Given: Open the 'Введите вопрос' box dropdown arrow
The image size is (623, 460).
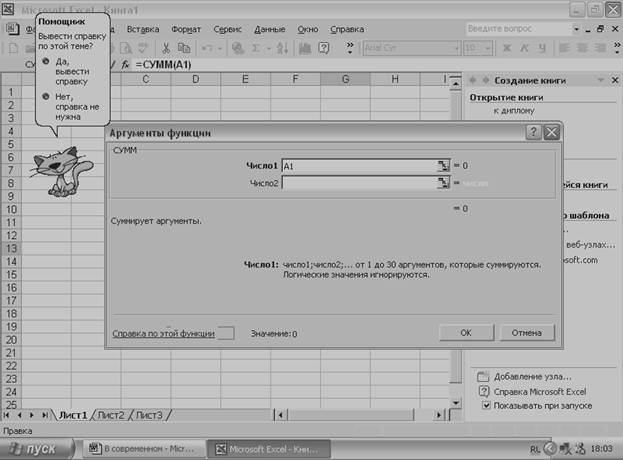Looking at the screenshot, I should 576,29.
